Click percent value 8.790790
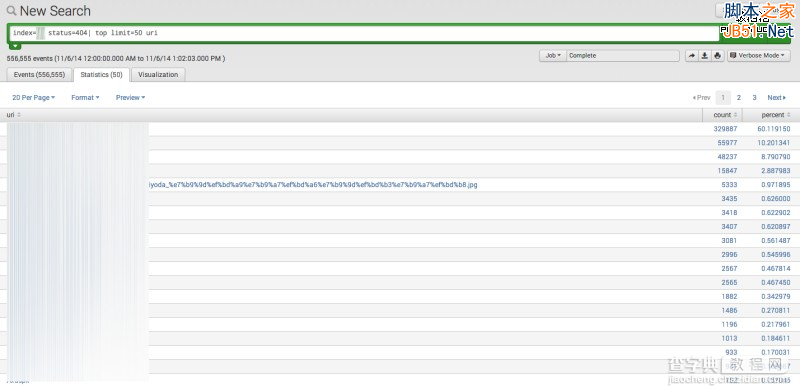Viewport: 800px width, 386px height. 776,157
